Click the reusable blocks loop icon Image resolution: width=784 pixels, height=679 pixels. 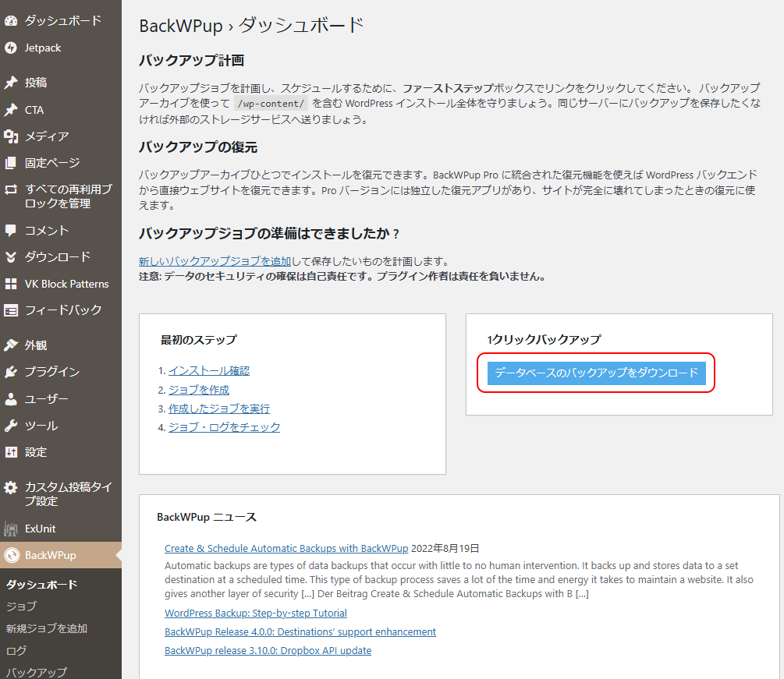click(11, 189)
